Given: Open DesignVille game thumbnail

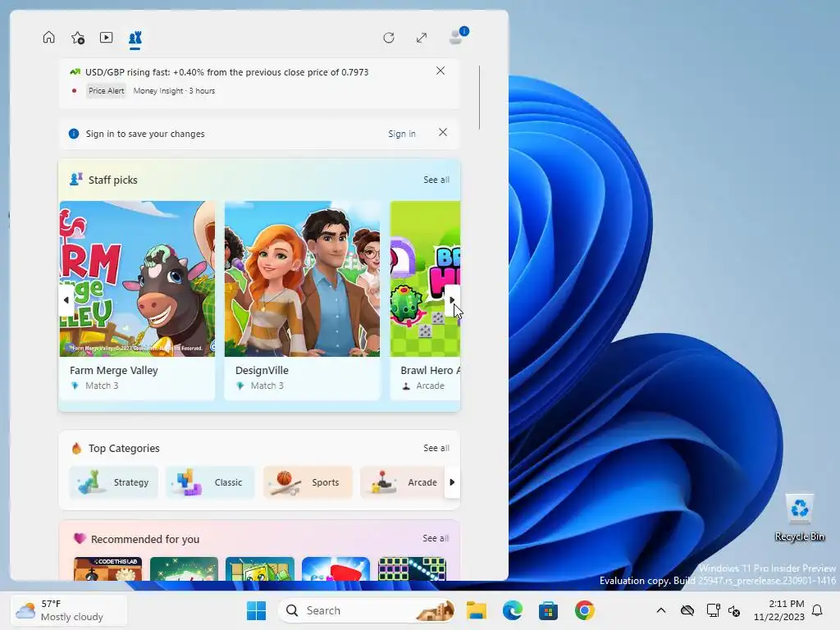Looking at the screenshot, I should [x=302, y=279].
